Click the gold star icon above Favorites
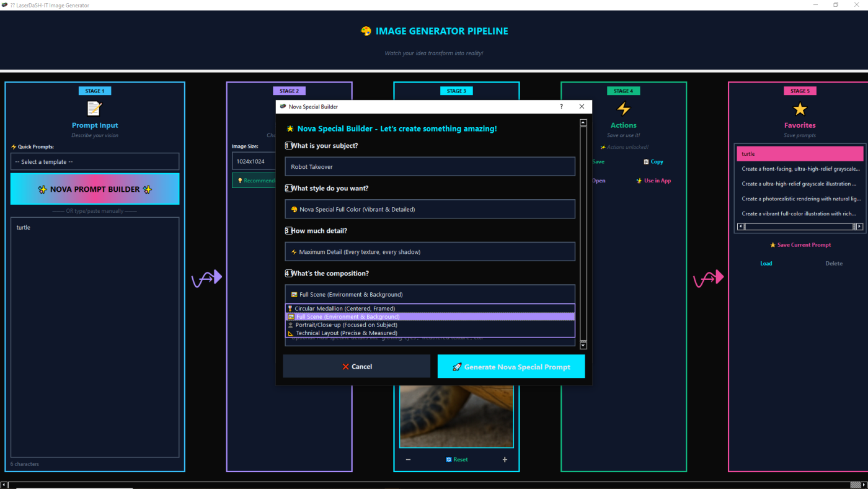 point(800,109)
